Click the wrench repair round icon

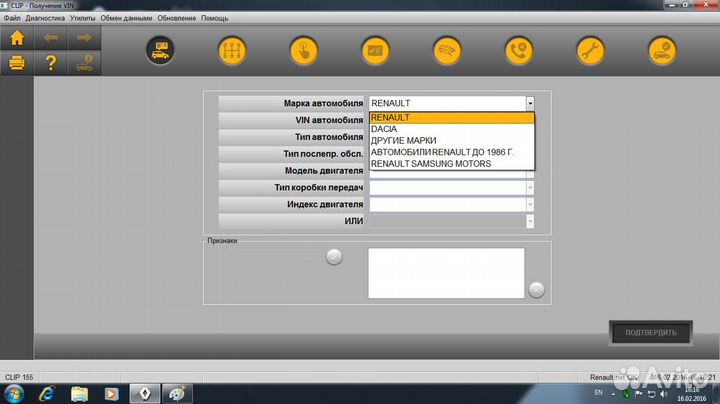point(589,49)
